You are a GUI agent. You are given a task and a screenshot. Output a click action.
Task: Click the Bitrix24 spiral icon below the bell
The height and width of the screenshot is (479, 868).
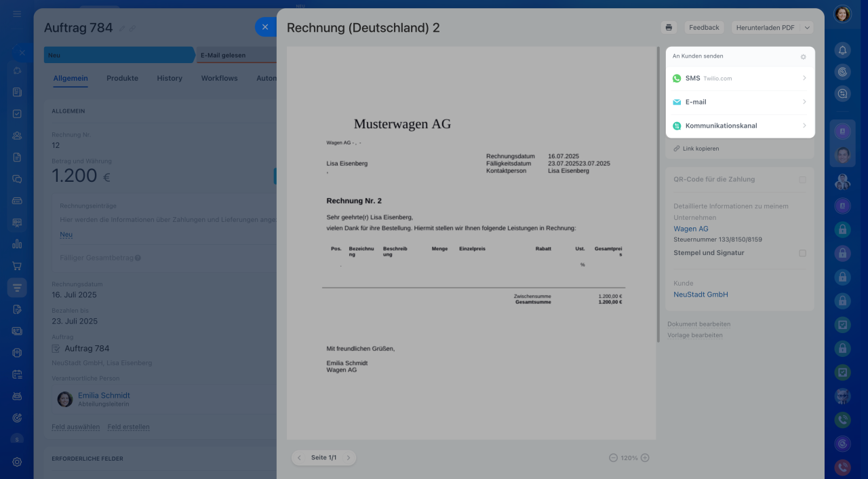click(842, 72)
